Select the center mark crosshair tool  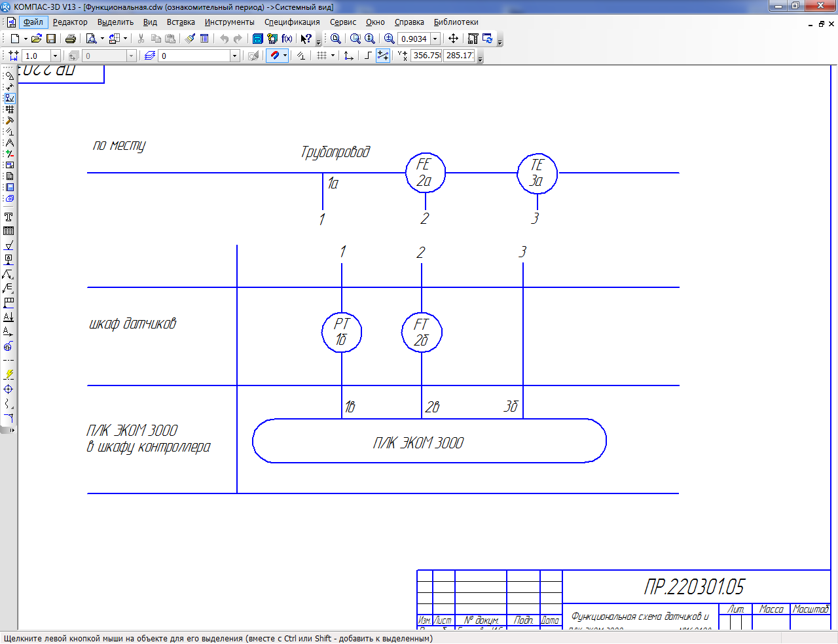point(9,389)
